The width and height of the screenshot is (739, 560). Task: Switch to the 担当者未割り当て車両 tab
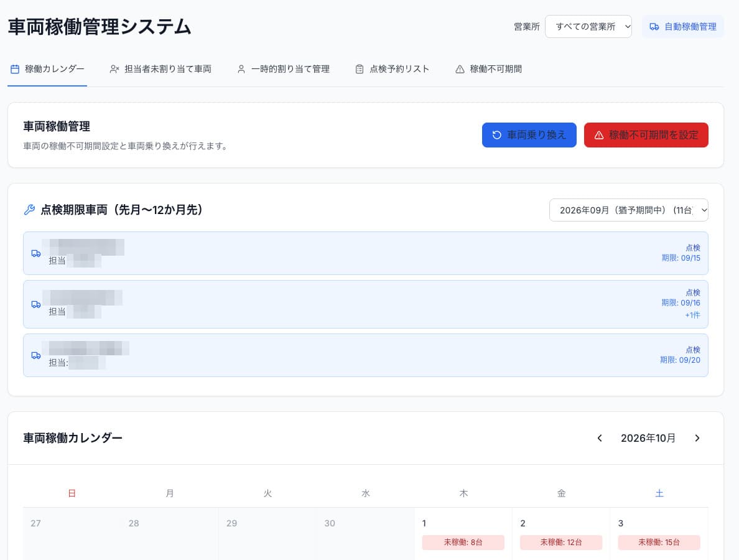point(160,69)
